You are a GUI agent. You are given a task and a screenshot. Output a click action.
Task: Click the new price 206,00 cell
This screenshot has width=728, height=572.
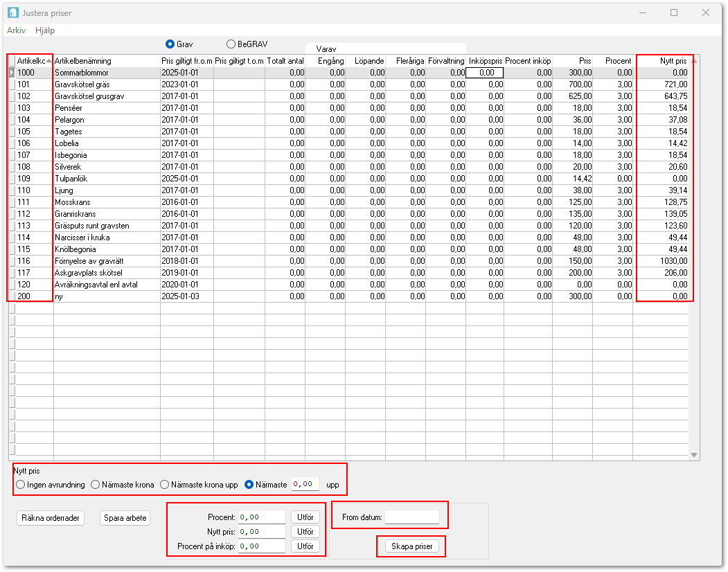660,273
